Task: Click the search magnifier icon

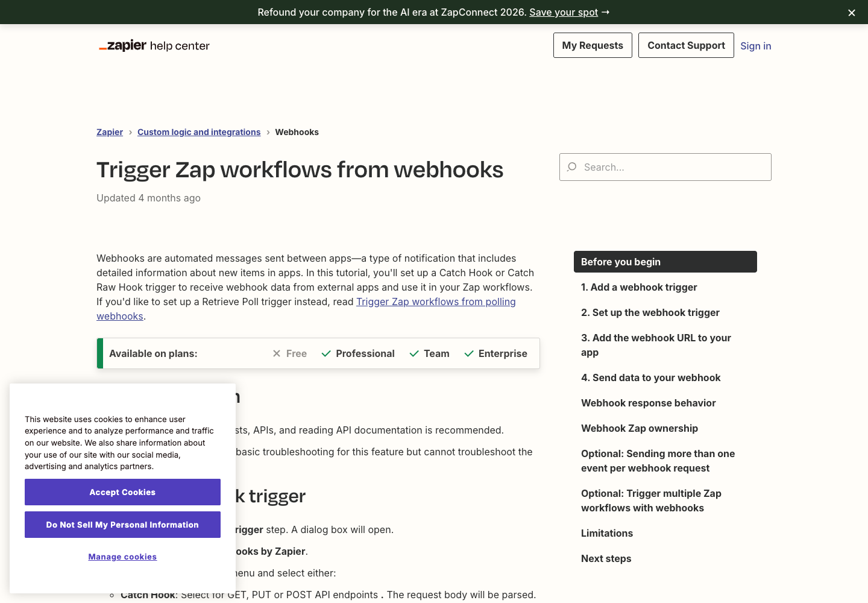Action: coord(572,167)
